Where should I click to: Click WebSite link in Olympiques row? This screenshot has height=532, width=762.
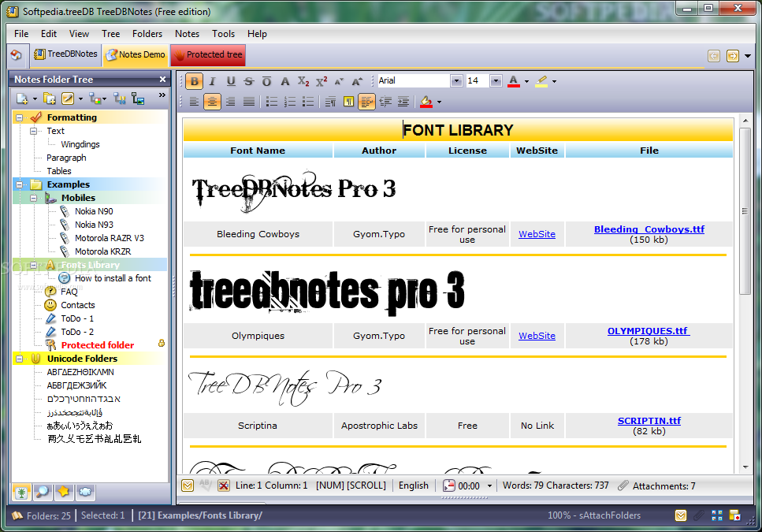(537, 336)
